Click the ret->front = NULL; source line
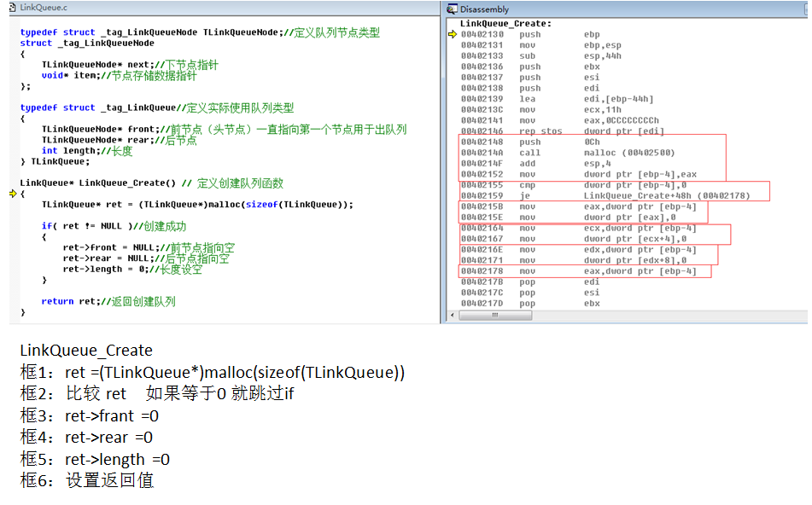Image resolution: width=812 pixels, height=505 pixels. [149, 248]
